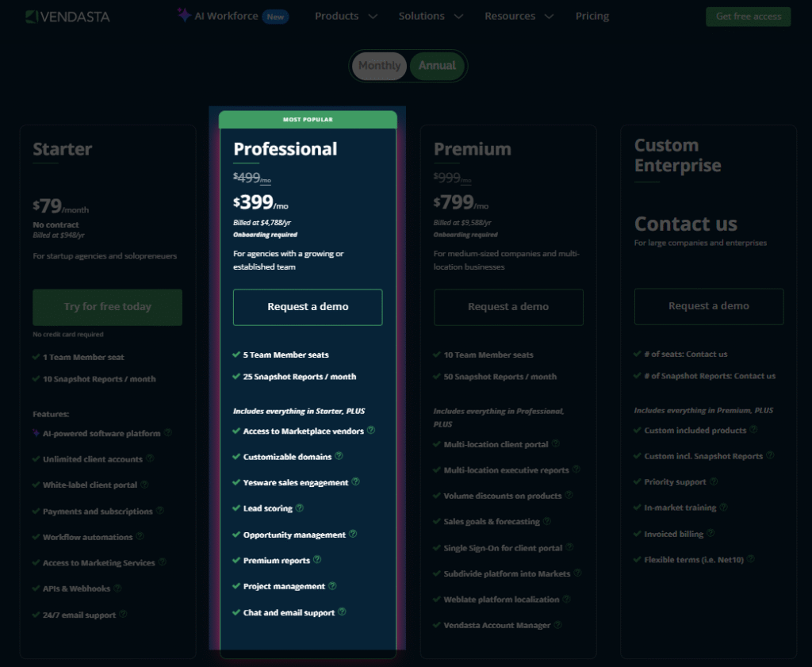The width and height of the screenshot is (812, 667).
Task: Click info icon beside Premium reports
Action: [318, 560]
